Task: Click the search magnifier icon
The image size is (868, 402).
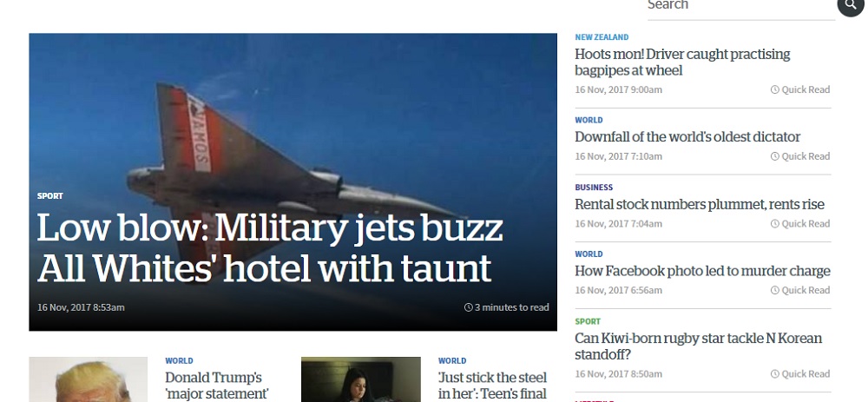Action: pyautogui.click(x=851, y=5)
